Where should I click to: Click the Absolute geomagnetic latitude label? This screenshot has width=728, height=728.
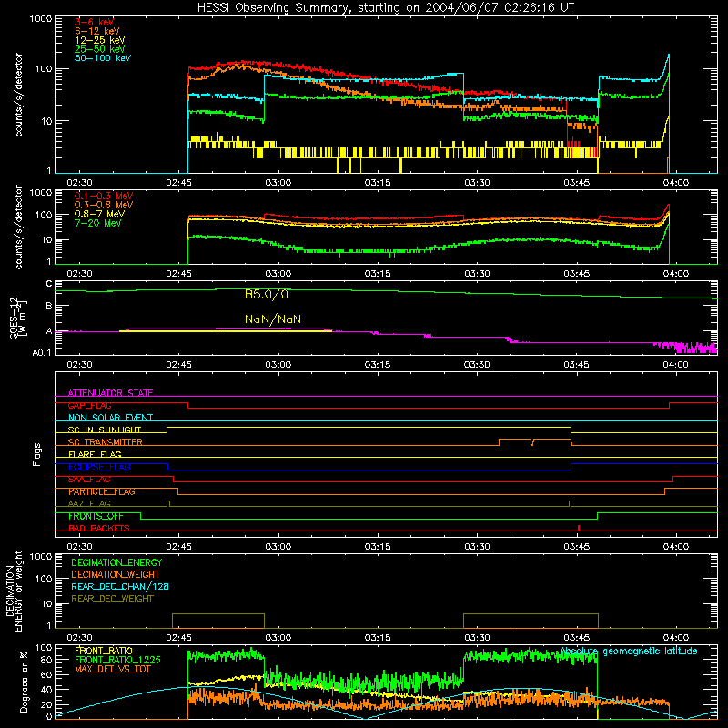pyautogui.click(x=629, y=651)
